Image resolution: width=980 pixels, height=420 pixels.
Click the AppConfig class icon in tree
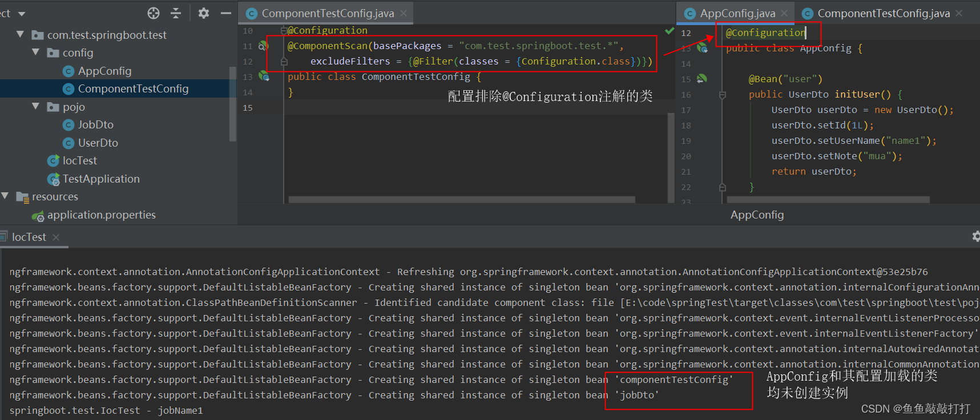coord(68,71)
